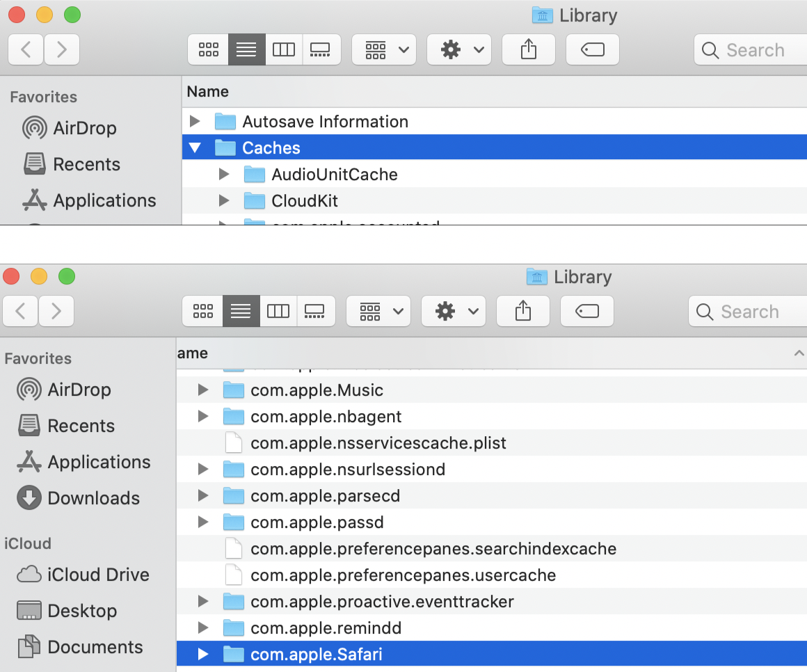Expand the AudioUnitCache folder
The image size is (807, 672).
pyautogui.click(x=224, y=175)
